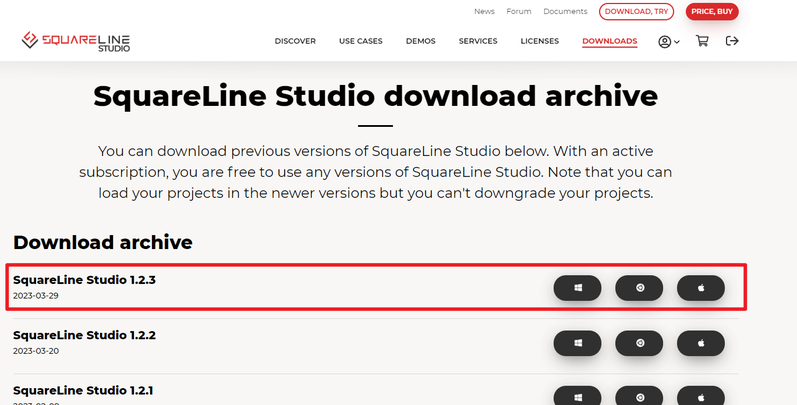This screenshot has height=405, width=797.
Task: Click the DOWNLOAD, TRY button
Action: pyautogui.click(x=636, y=12)
